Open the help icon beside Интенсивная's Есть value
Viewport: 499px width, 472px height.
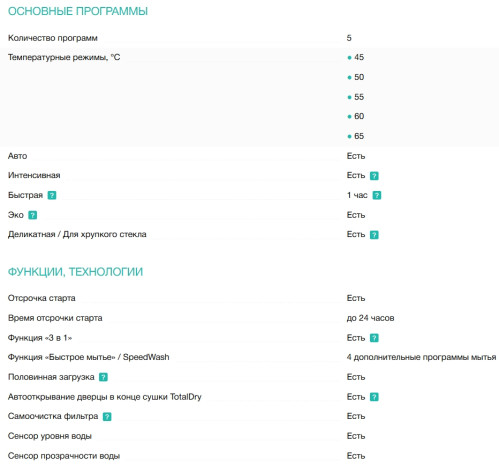pos(374,176)
